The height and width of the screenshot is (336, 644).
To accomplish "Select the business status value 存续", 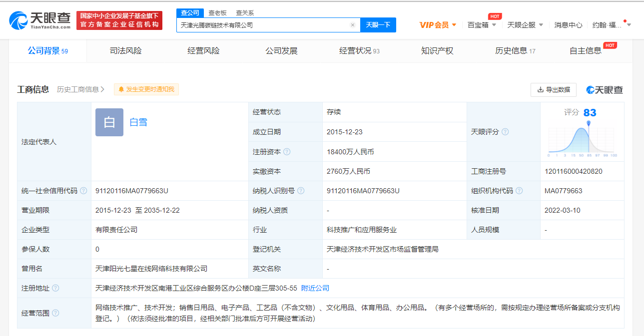I will (334, 112).
